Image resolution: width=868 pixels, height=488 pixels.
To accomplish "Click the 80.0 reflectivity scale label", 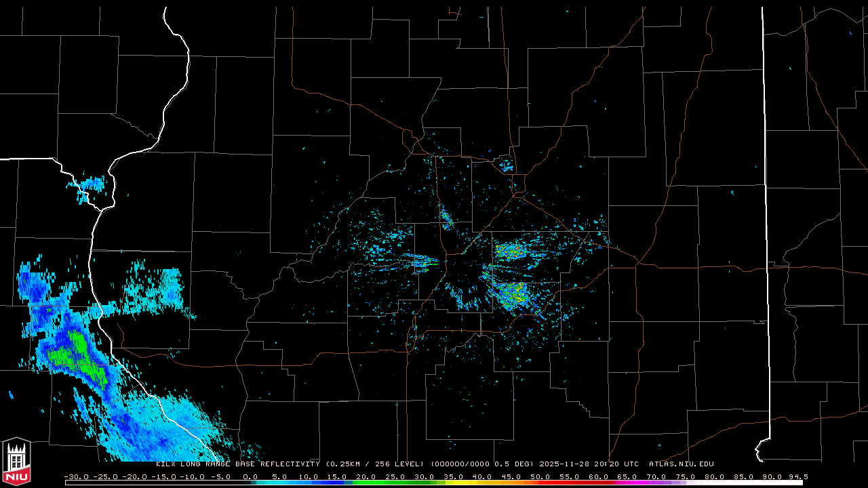I will pos(714,477).
